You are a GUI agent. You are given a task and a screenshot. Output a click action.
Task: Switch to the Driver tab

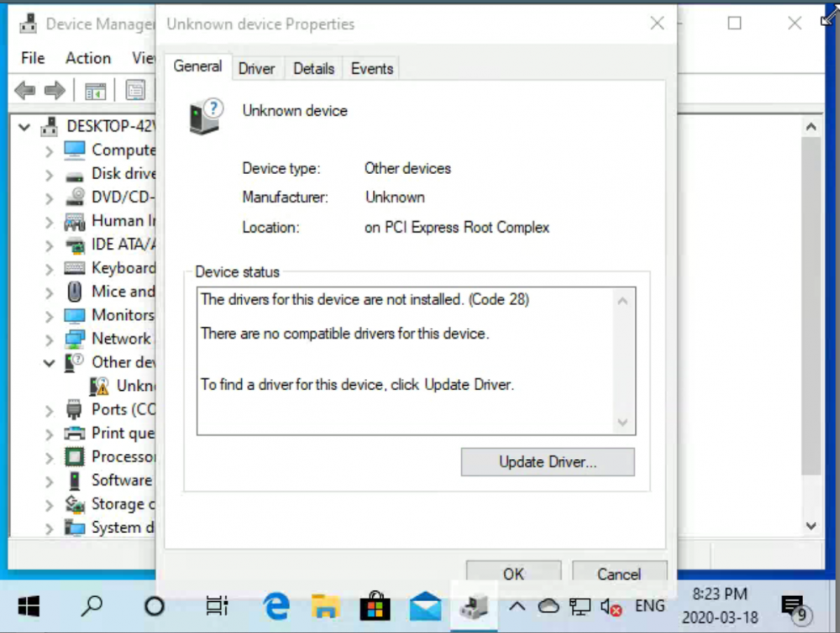256,69
